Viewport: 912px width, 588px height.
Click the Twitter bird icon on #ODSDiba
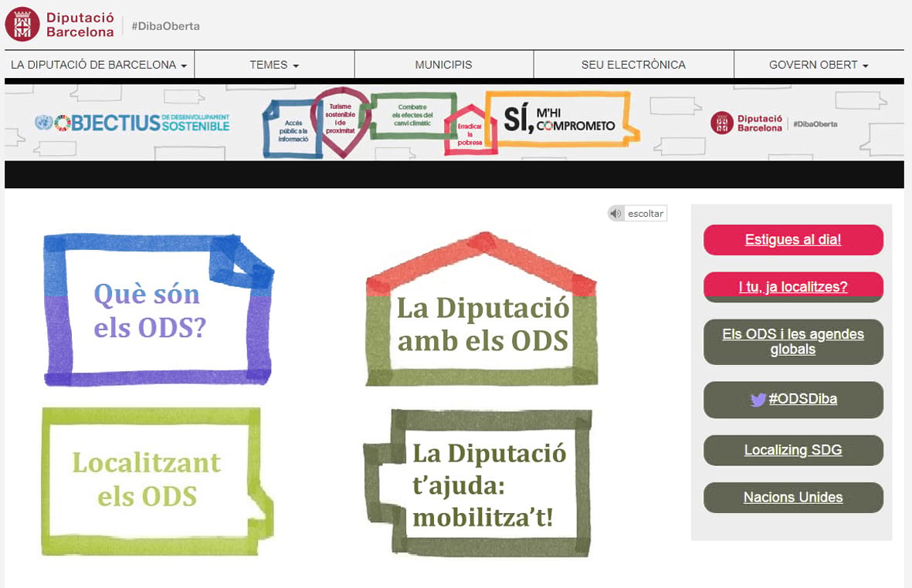point(758,400)
